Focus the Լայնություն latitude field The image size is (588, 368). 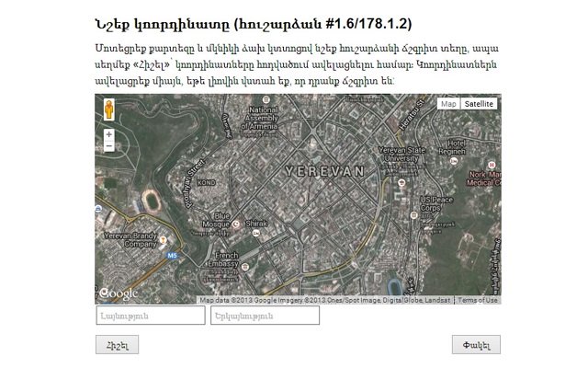pyautogui.click(x=151, y=316)
